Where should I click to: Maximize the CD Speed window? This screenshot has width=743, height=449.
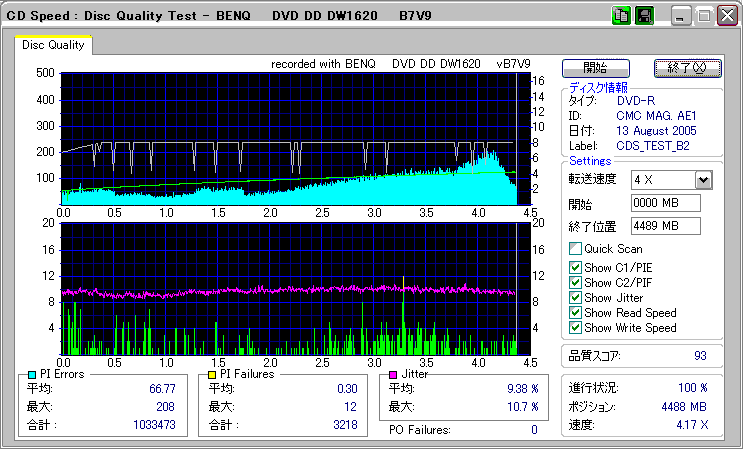(703, 17)
